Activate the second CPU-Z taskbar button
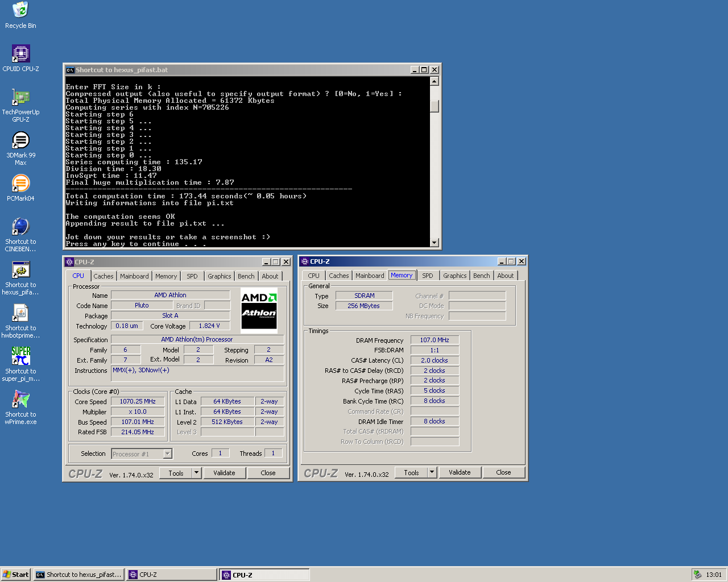Viewport: 728px width, 582px height. click(x=265, y=575)
